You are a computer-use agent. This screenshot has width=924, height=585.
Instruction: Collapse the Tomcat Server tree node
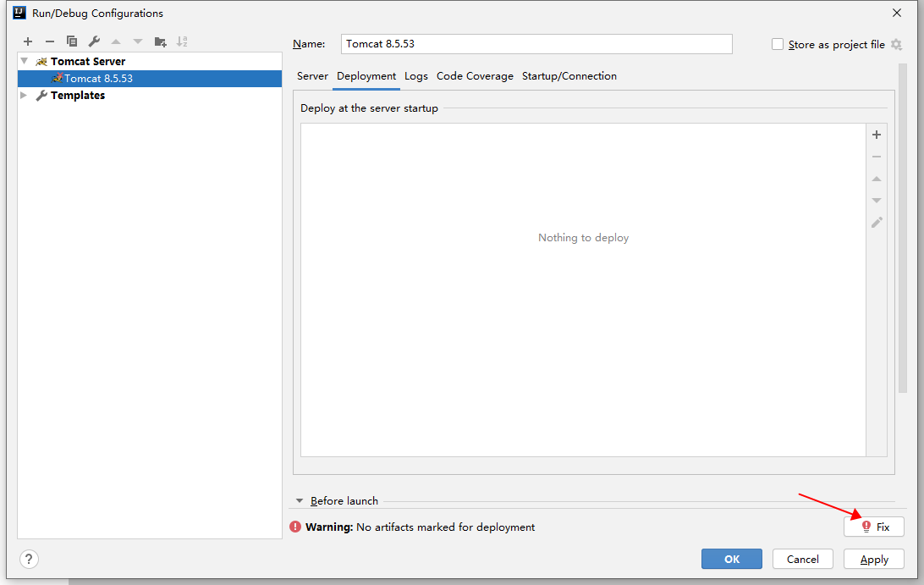pos(25,61)
